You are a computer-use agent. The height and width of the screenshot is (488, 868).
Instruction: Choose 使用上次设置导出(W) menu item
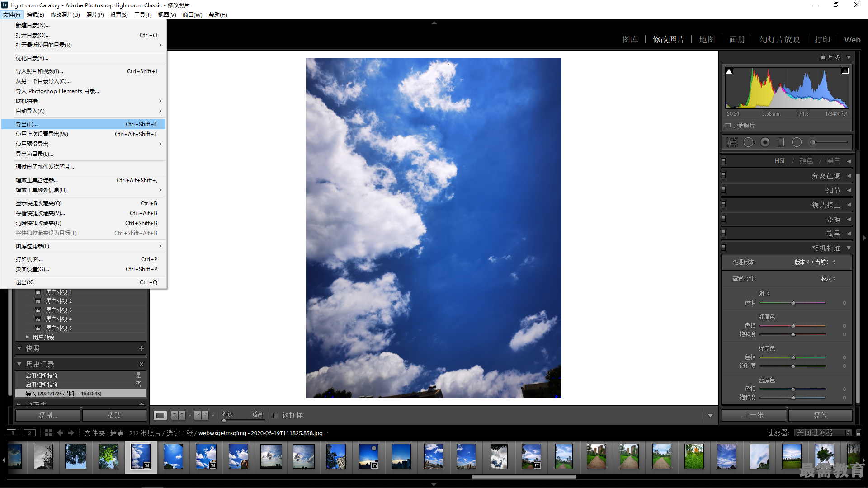(83, 134)
